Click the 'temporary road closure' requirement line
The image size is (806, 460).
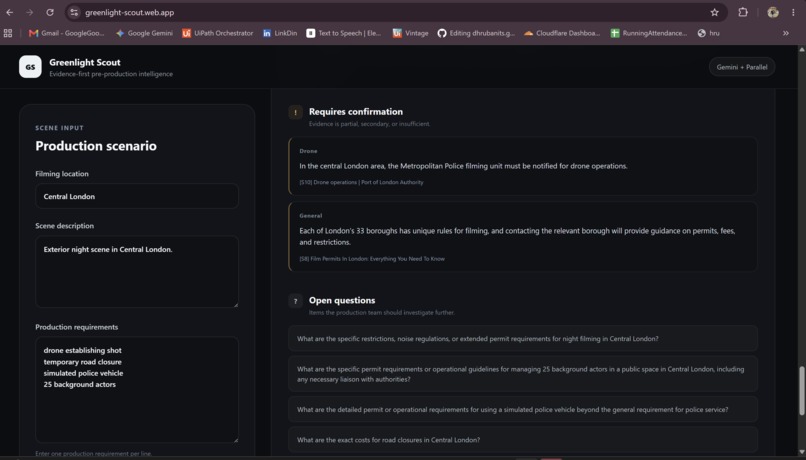(x=83, y=362)
